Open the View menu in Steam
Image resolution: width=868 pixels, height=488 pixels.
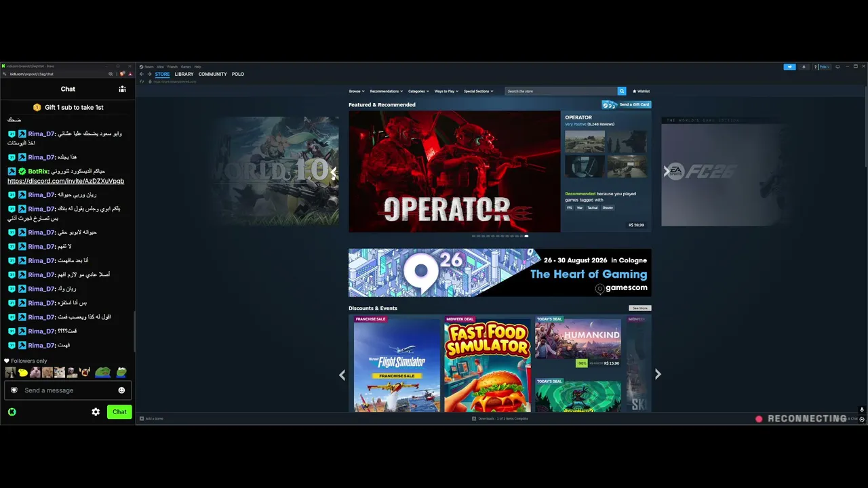161,66
